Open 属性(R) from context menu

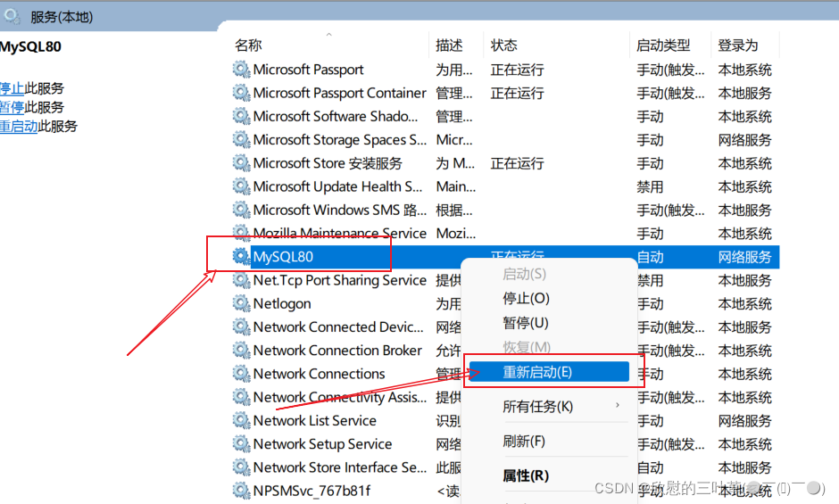pos(526,475)
